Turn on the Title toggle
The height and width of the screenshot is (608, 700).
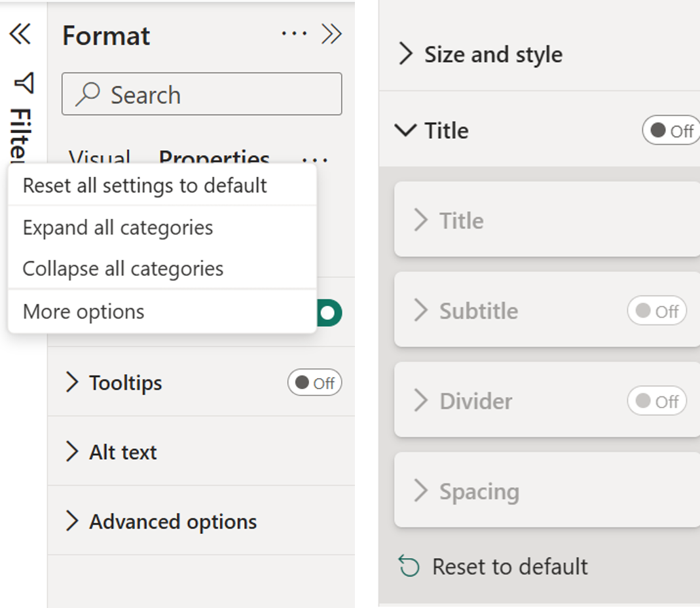(671, 131)
